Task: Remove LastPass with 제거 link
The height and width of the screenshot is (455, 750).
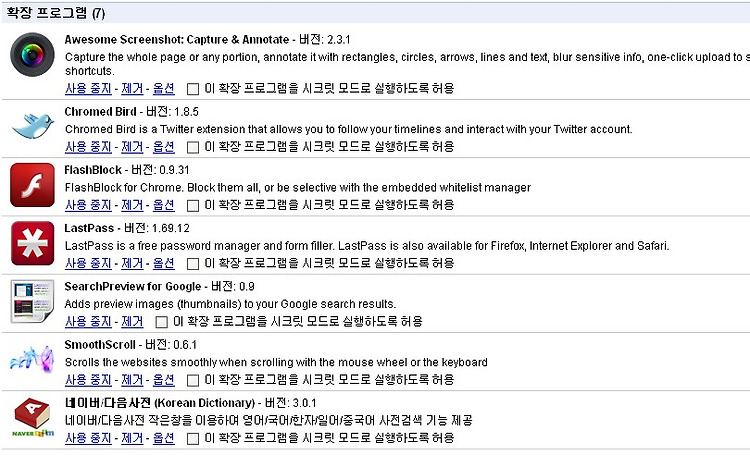Action: (x=132, y=263)
